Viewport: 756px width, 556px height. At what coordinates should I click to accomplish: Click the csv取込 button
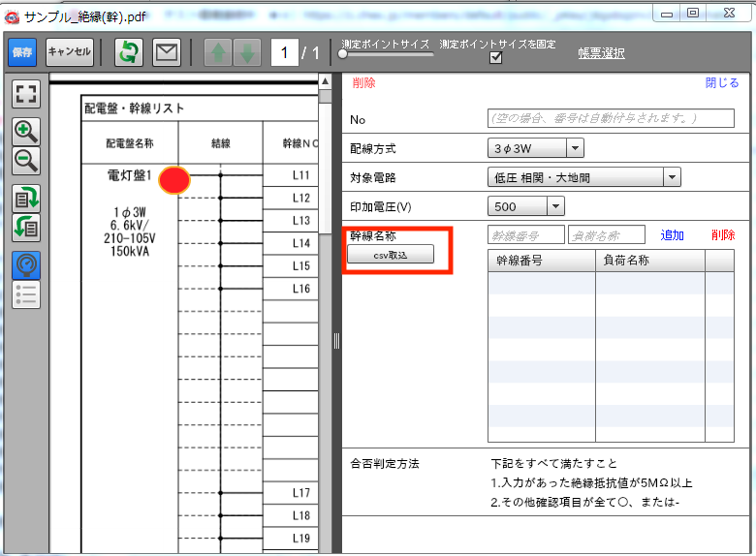click(391, 255)
